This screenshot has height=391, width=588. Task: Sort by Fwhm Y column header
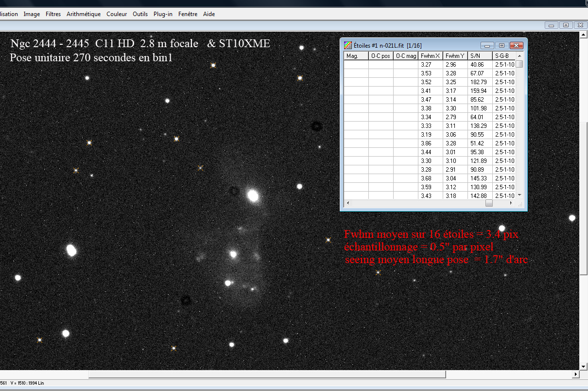(x=455, y=56)
